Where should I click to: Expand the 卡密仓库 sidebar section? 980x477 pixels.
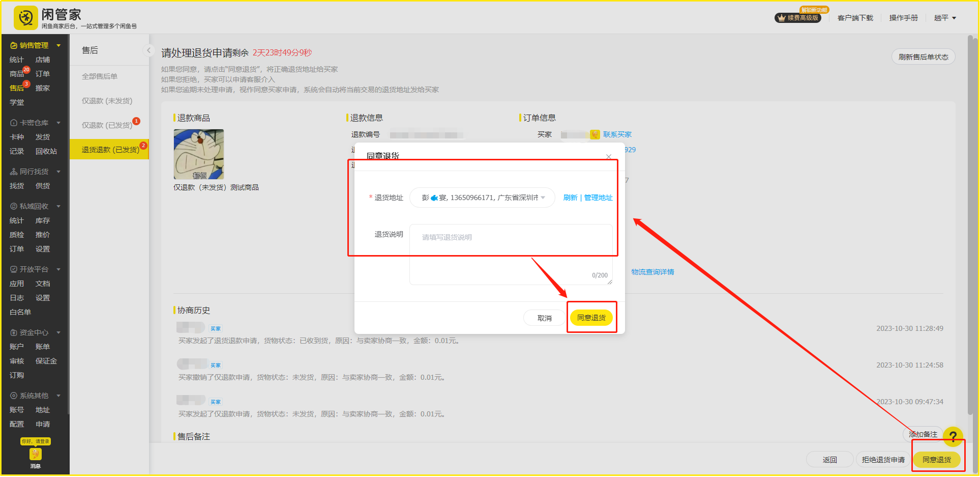(x=58, y=123)
